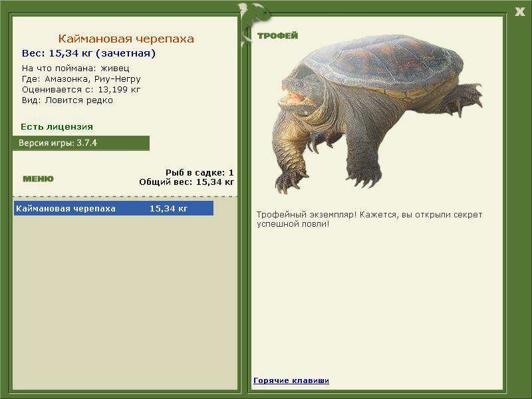Click the ТРОФЕЙ heading label
The width and height of the screenshot is (532, 399).
277,36
